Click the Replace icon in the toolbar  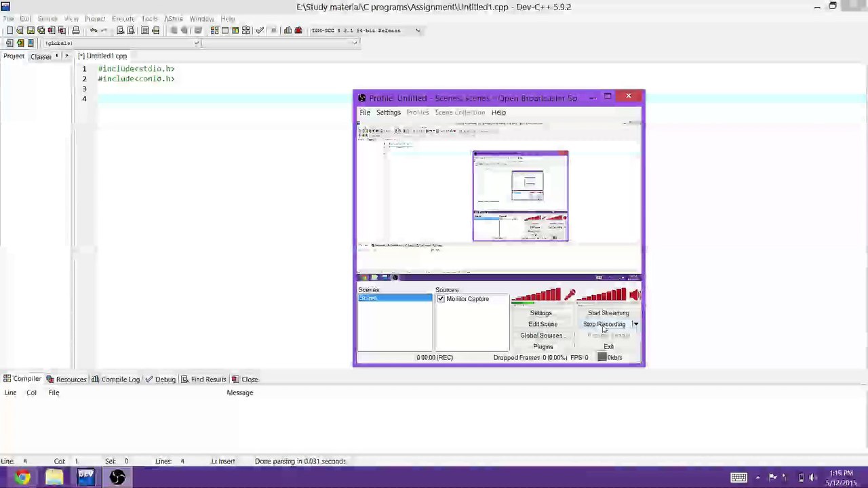pos(132,30)
